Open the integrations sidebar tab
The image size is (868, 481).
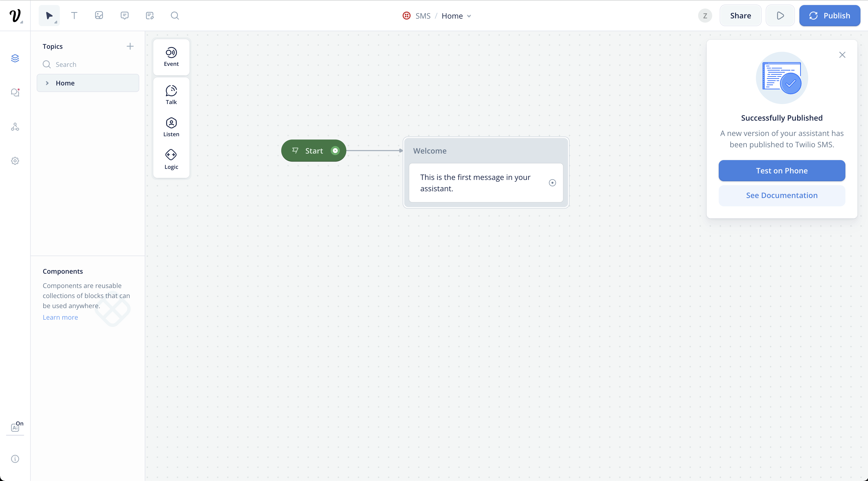tap(15, 127)
